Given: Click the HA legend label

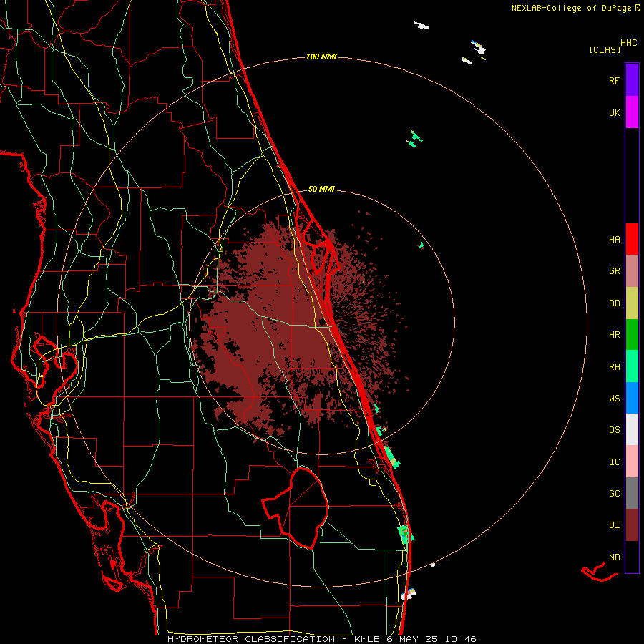Looking at the screenshot, I should (614, 239).
